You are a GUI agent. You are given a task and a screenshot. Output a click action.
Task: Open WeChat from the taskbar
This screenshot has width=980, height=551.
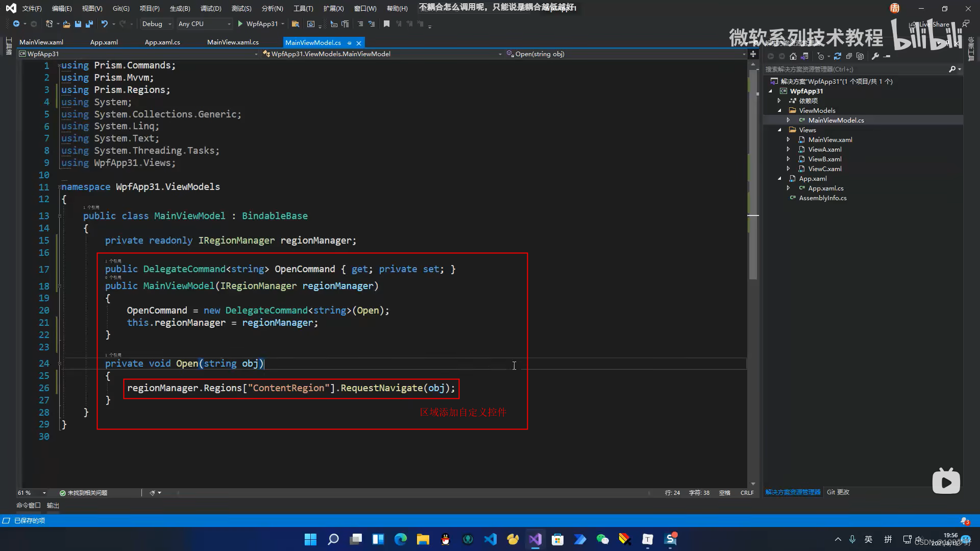click(x=602, y=539)
